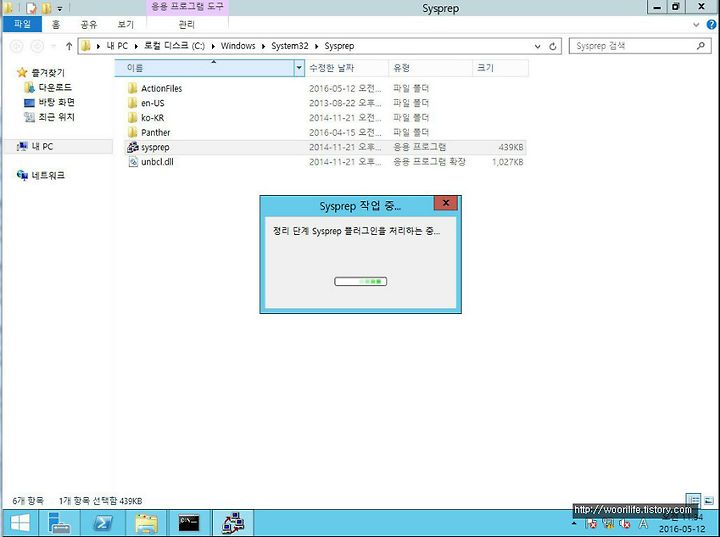Open the ActionFiles folder icon

pos(133,88)
